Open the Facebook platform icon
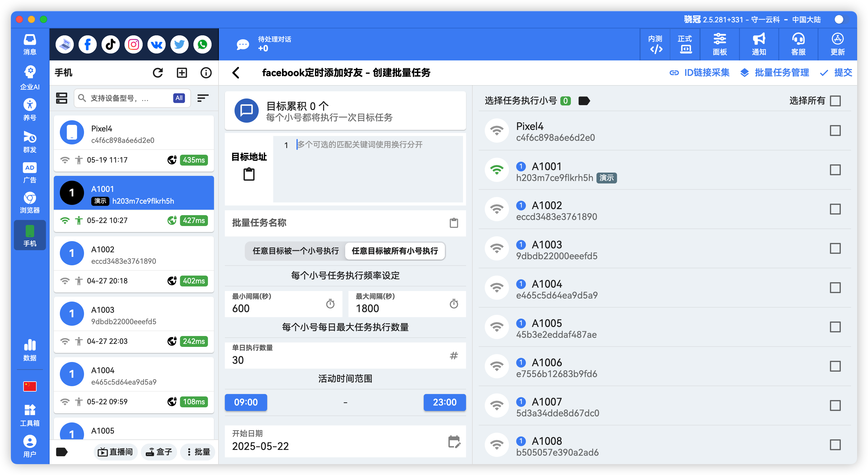 point(87,44)
